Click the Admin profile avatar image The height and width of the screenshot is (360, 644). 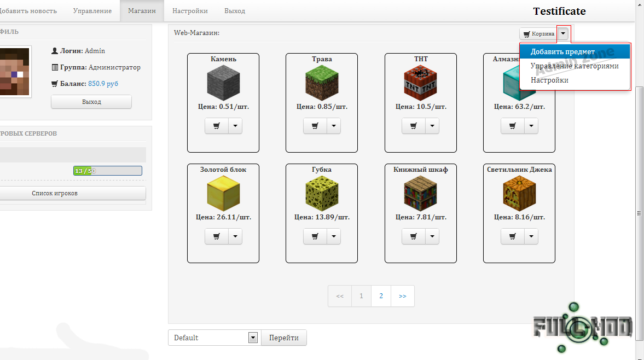(14, 72)
